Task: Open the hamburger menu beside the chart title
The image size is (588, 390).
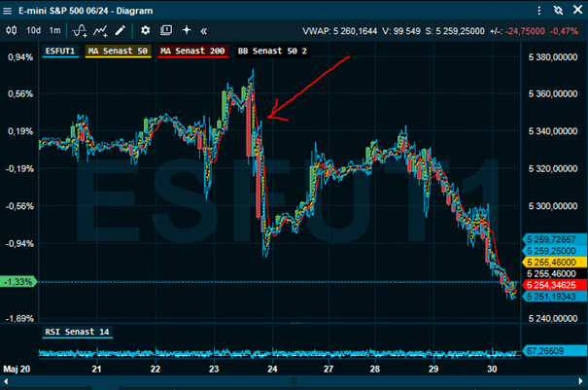Action: tap(7, 11)
